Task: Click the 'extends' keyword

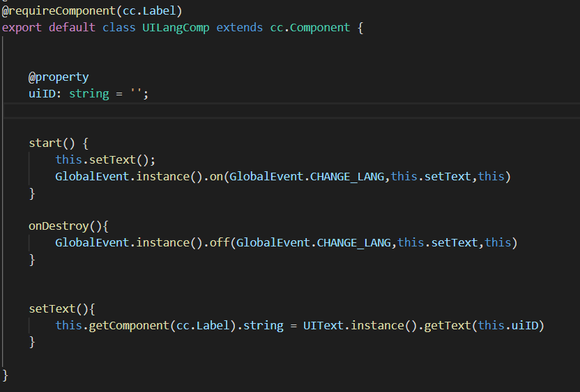Action: click(x=239, y=27)
